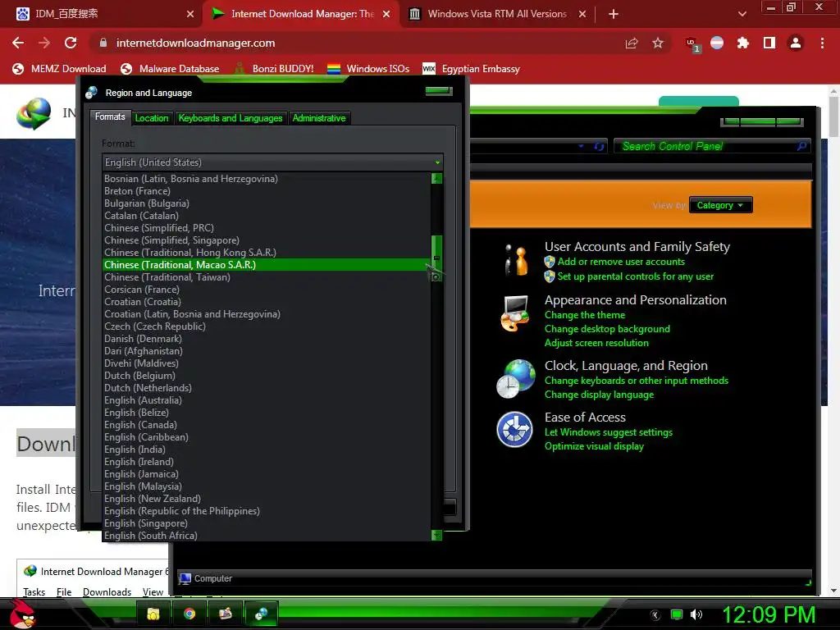Select Breton (France) format
The height and width of the screenshot is (630, 840).
point(267,190)
